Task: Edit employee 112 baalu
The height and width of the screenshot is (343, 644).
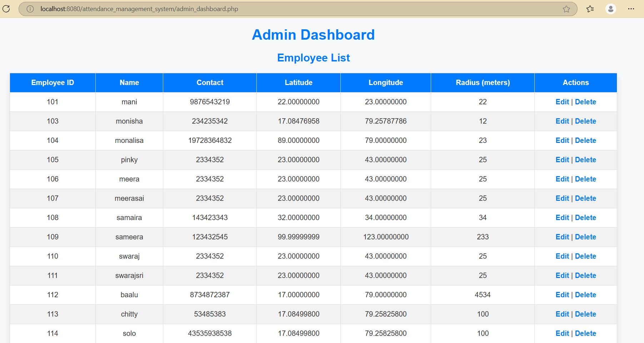Action: [562, 295]
